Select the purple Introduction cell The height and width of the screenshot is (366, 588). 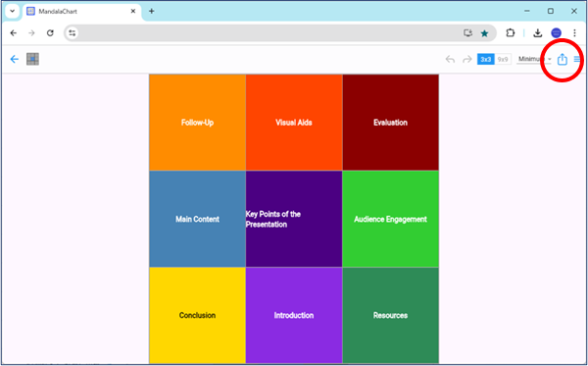[294, 315]
